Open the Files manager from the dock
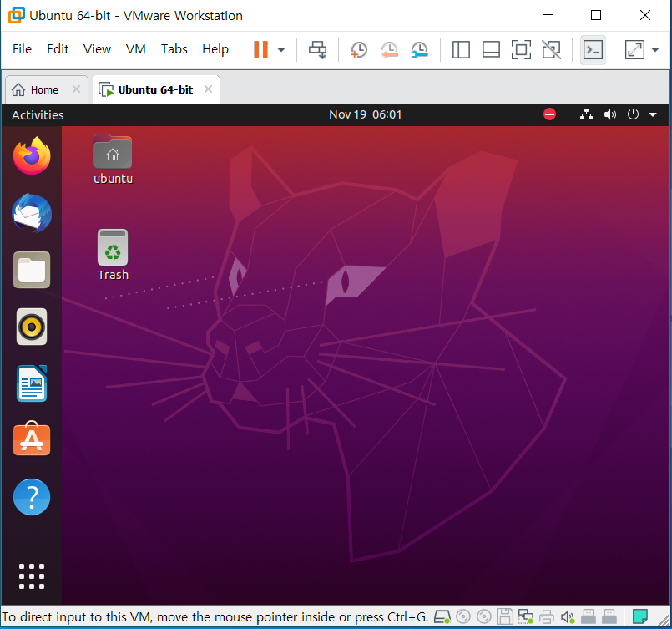This screenshot has height=629, width=672. (x=32, y=270)
